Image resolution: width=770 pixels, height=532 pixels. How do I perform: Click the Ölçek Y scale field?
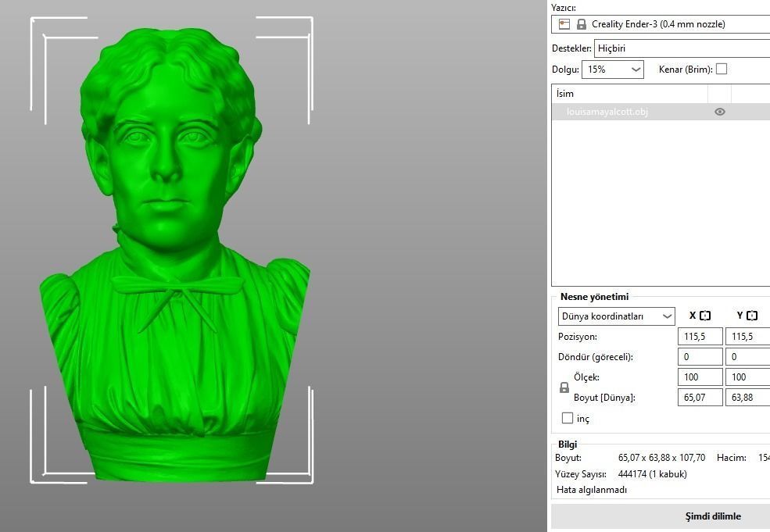[747, 377]
